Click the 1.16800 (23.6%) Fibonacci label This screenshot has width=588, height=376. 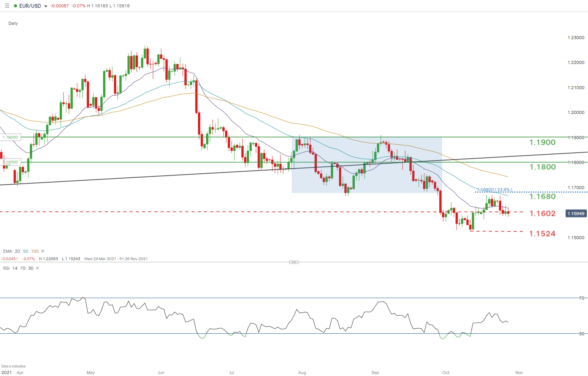[x=495, y=190]
